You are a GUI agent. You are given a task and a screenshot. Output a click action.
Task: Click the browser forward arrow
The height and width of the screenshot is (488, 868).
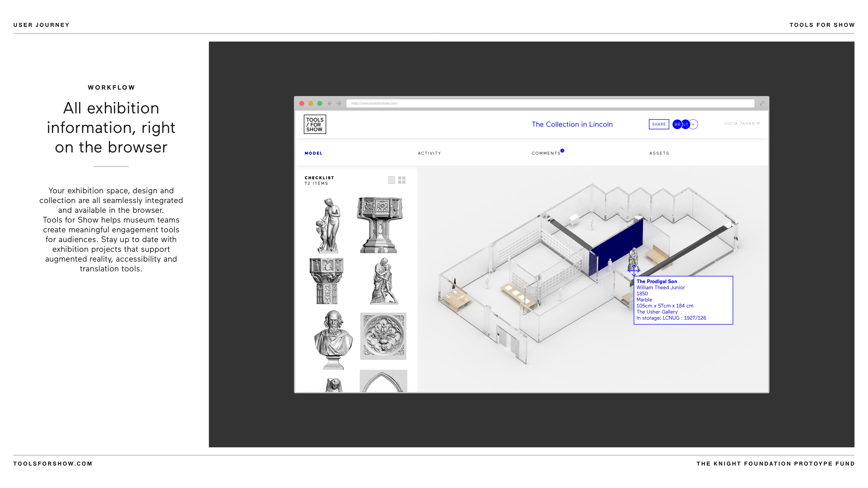click(x=339, y=103)
